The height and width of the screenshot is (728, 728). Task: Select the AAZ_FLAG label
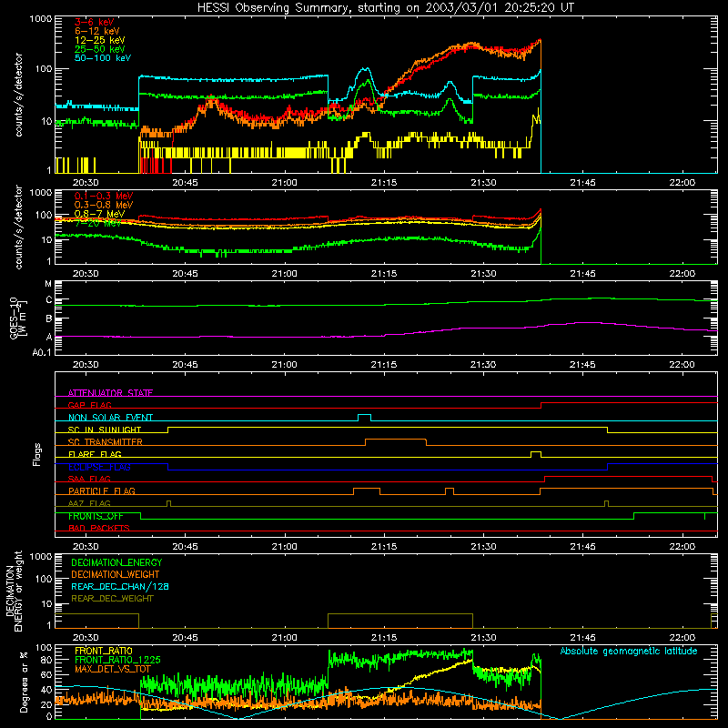(89, 503)
